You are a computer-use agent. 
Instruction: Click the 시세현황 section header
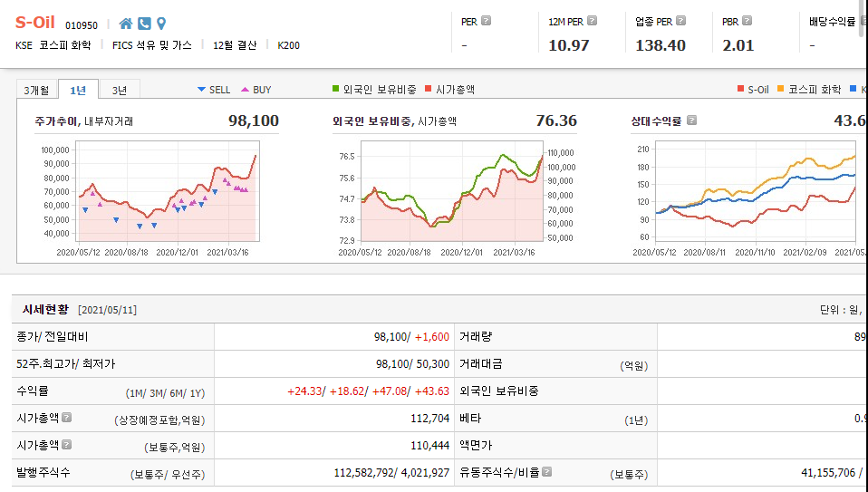[45, 309]
